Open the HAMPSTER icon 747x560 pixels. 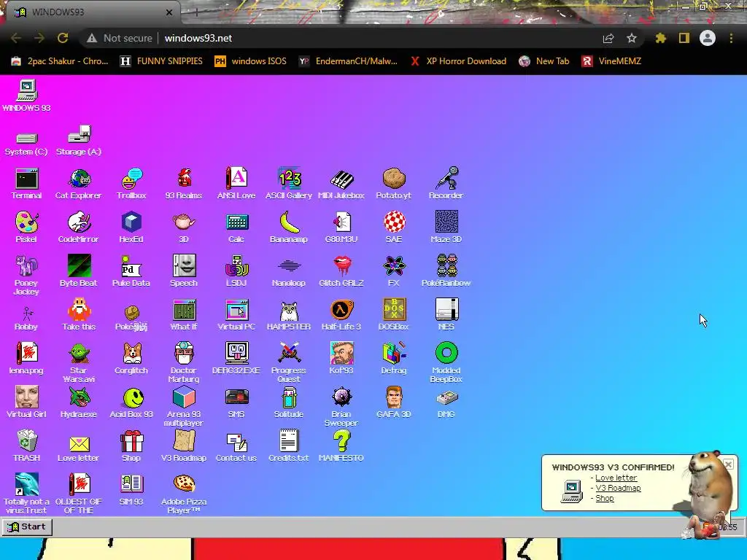[x=289, y=315]
